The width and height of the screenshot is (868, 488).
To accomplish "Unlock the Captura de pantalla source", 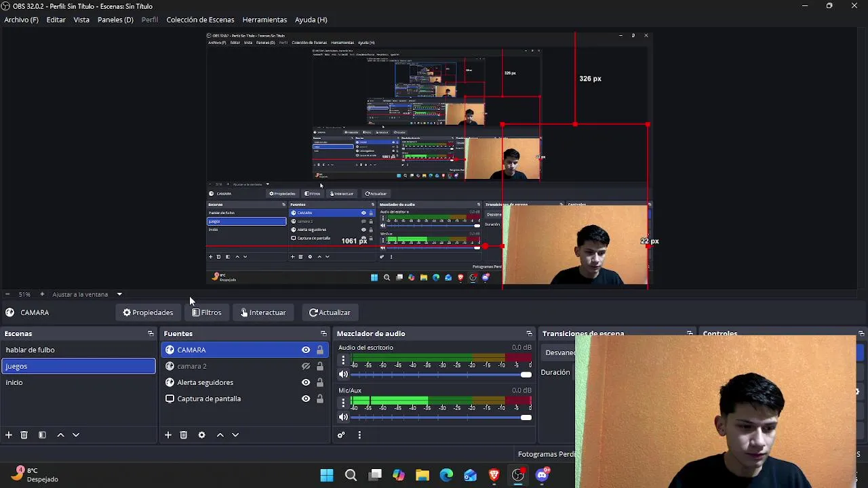I will [320, 399].
